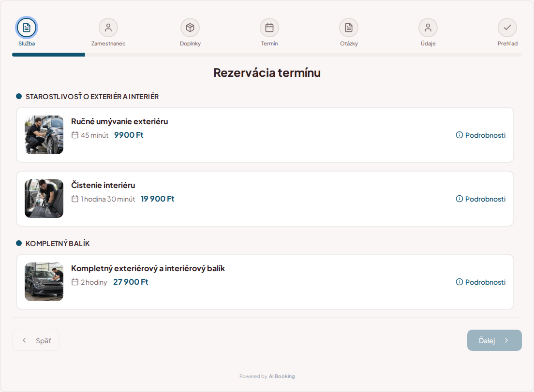
Task: Select the Služba step icon
Action: point(27,28)
